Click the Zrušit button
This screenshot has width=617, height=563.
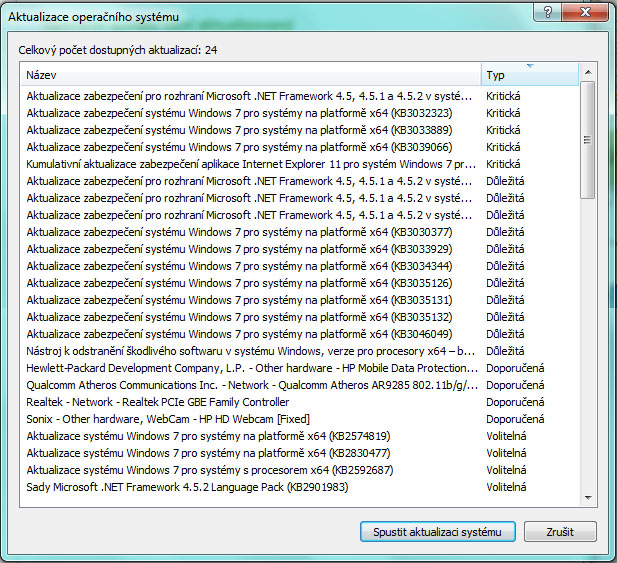(x=560, y=532)
